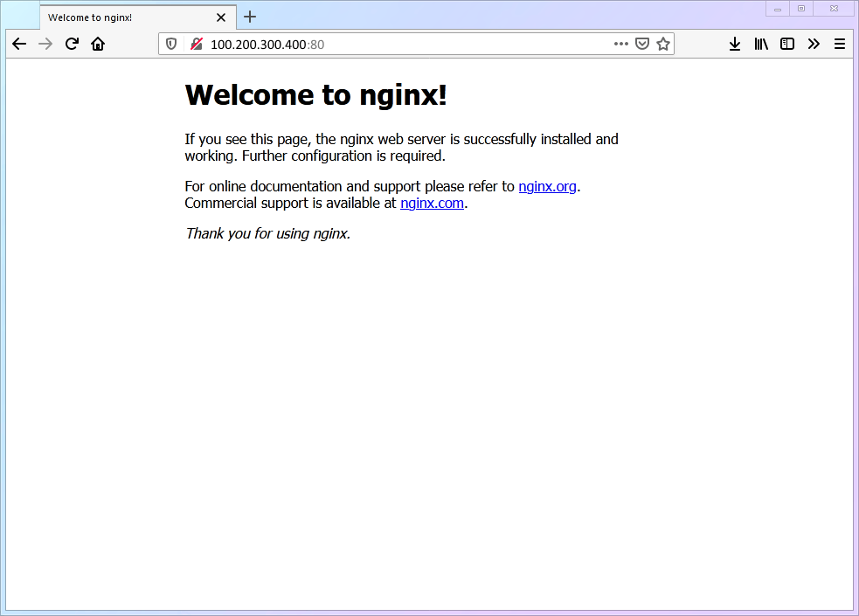Click inside the address bar

click(393, 44)
